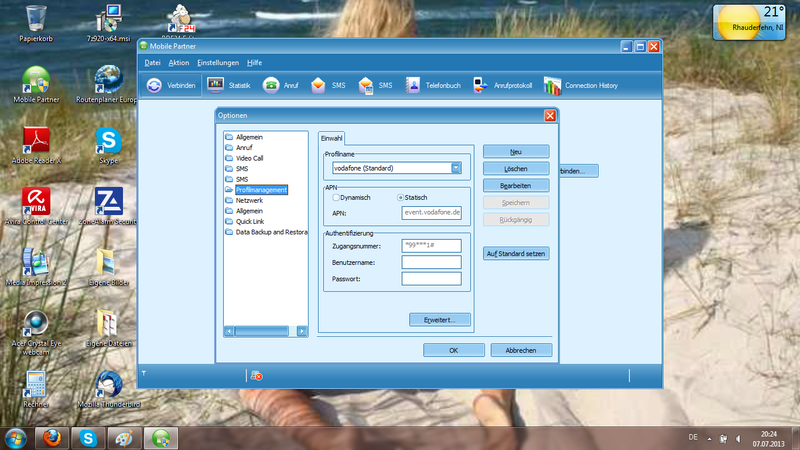
Task: Open the Einstellungen menu
Action: (x=217, y=63)
